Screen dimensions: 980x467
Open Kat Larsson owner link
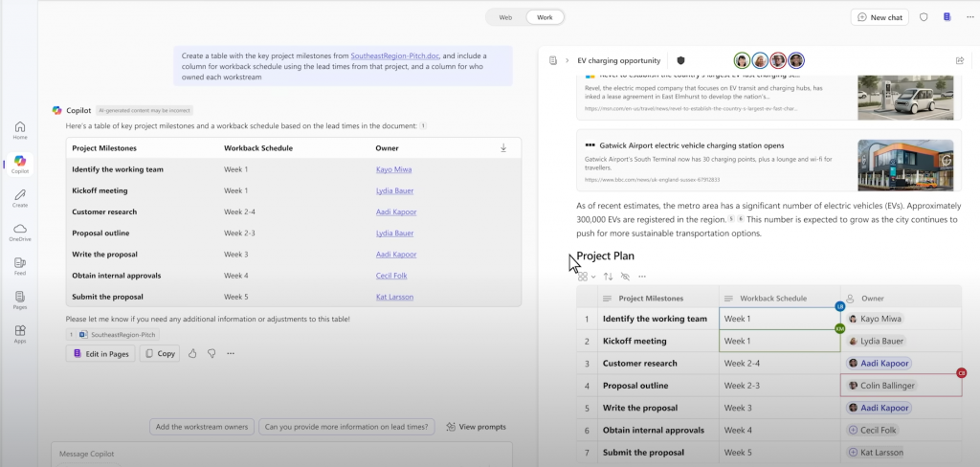[x=394, y=297]
